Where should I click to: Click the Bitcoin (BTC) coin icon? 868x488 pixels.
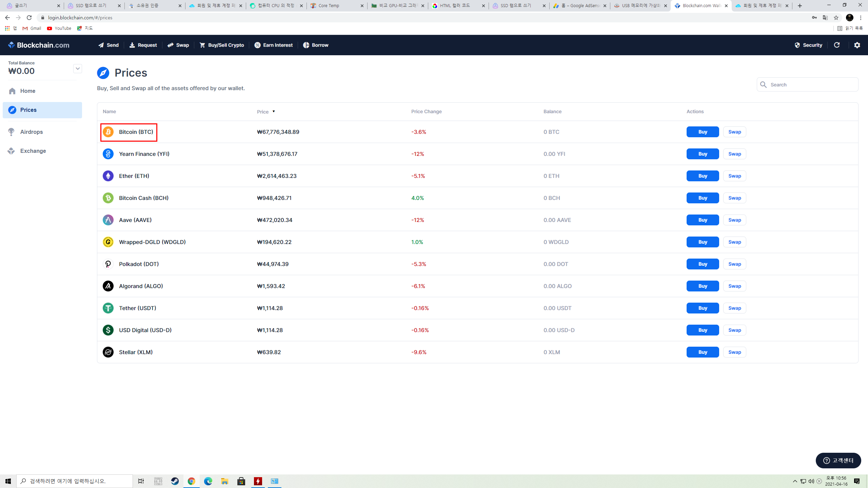point(108,132)
